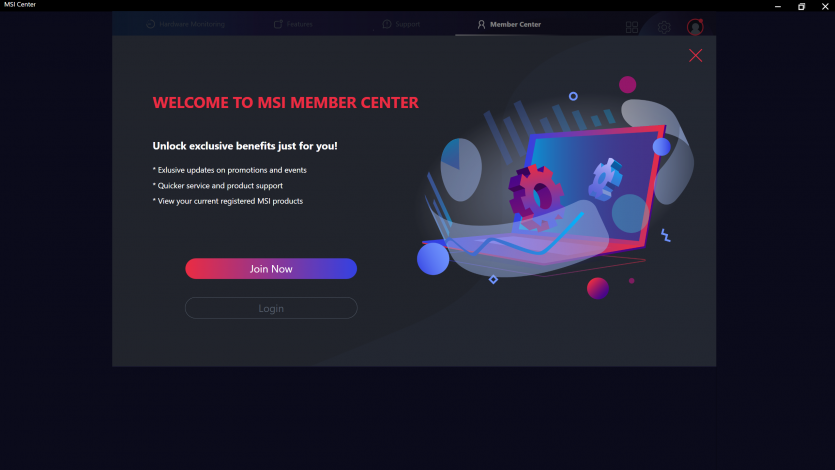Click the Features tab icon

click(x=278, y=24)
